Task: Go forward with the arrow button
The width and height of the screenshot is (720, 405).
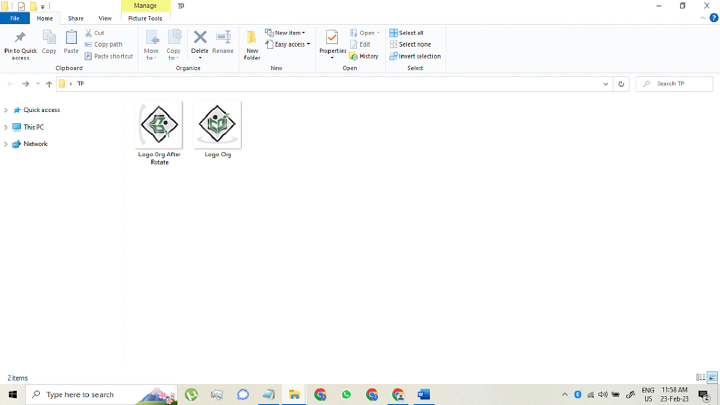Action: click(x=26, y=84)
